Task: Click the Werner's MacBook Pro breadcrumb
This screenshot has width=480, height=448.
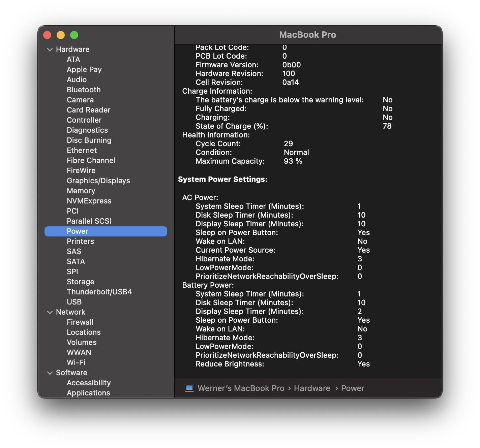Action: pyautogui.click(x=241, y=388)
